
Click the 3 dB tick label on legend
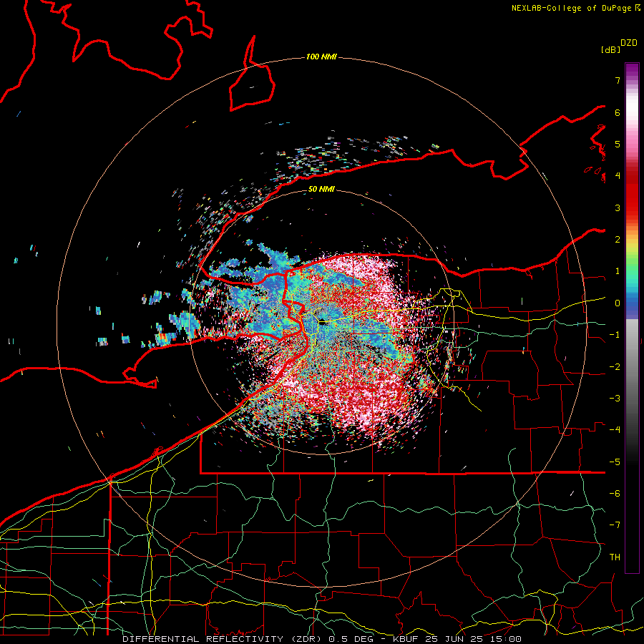pos(618,208)
